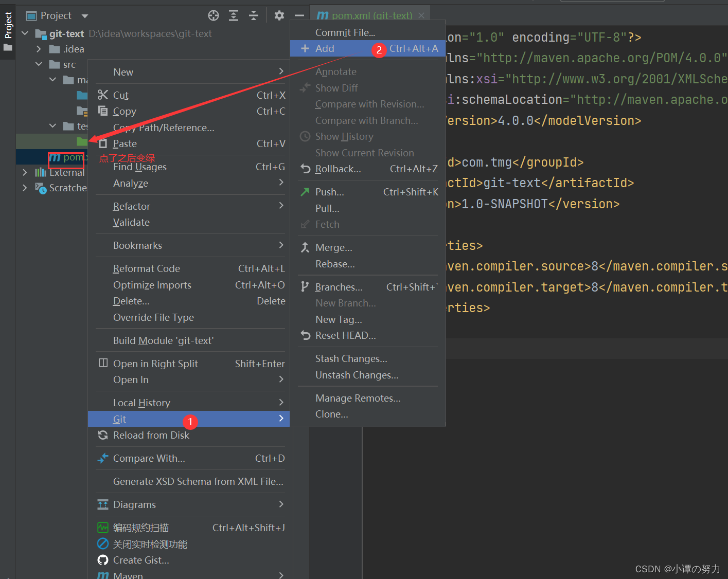Close the pom.xml editor tab
This screenshot has width=728, height=579.
click(421, 15)
